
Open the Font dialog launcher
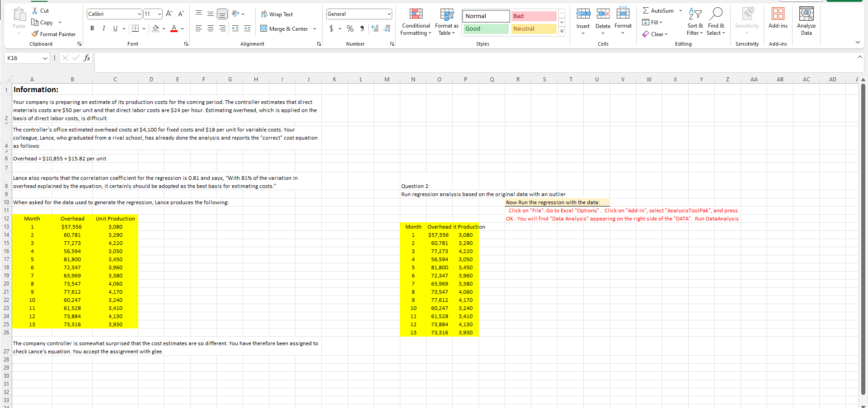(186, 44)
